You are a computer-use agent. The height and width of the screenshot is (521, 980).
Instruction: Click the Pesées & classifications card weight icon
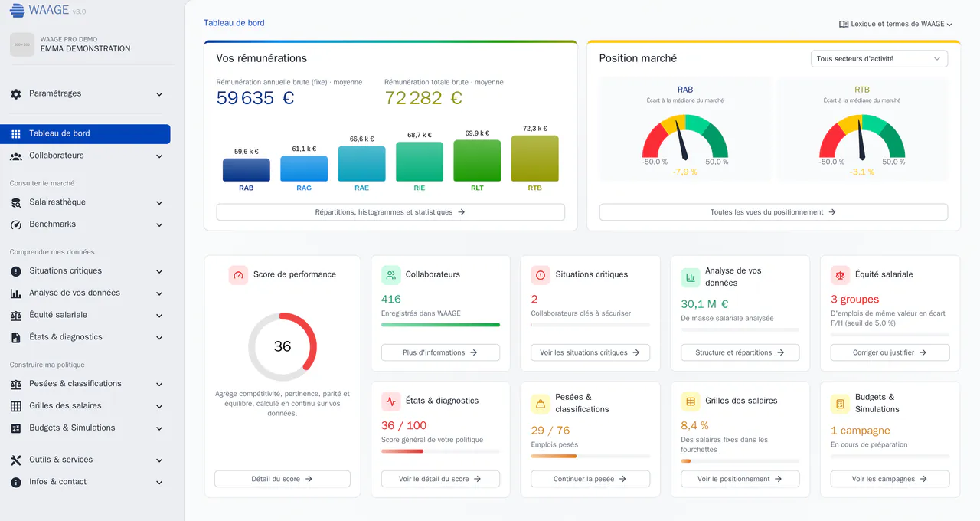coord(541,404)
